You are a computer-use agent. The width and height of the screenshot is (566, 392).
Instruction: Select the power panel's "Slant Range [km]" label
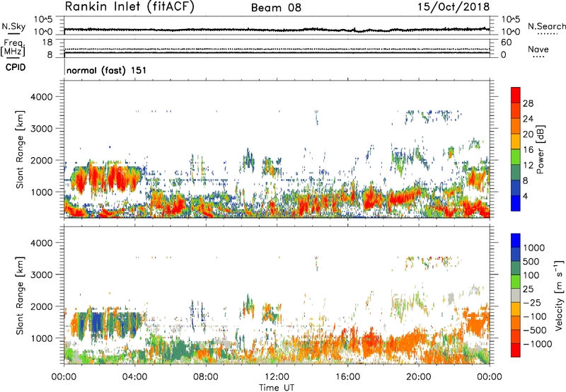pos(20,149)
